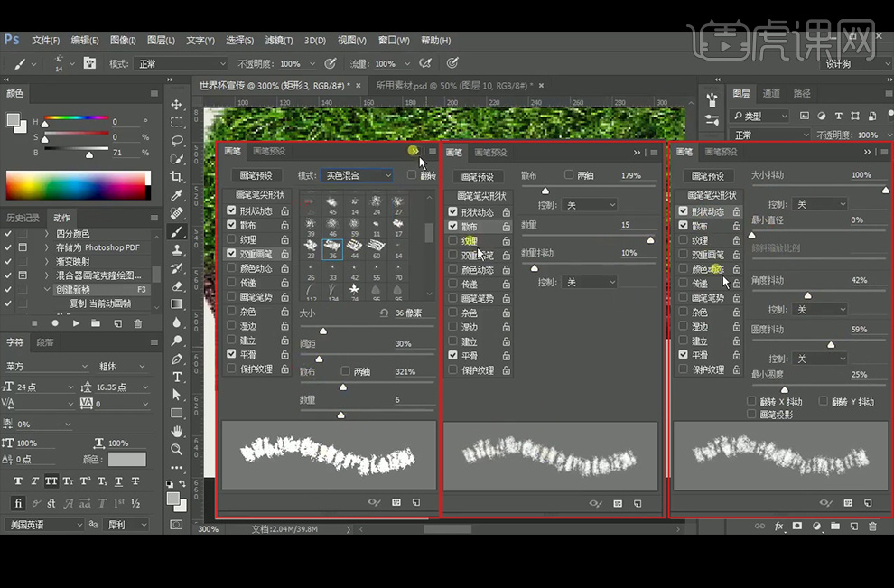The image size is (894, 588).
Task: Open the 正常 mode dropdown in options bar
Action: pos(181,64)
